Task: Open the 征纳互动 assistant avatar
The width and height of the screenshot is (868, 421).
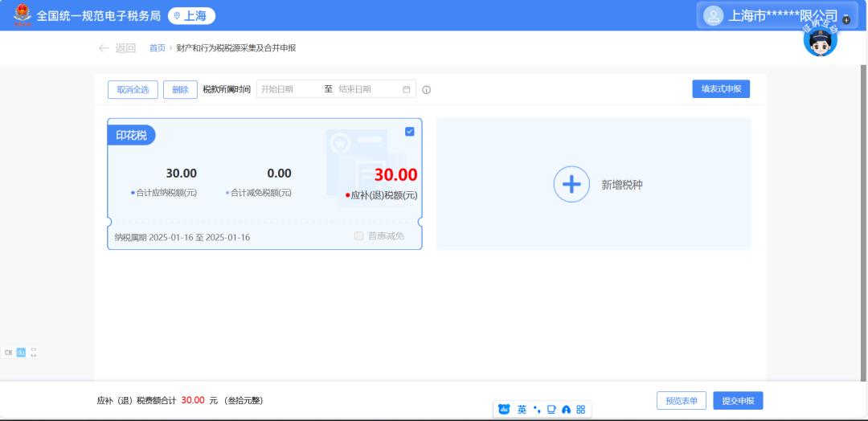Action: (820, 40)
